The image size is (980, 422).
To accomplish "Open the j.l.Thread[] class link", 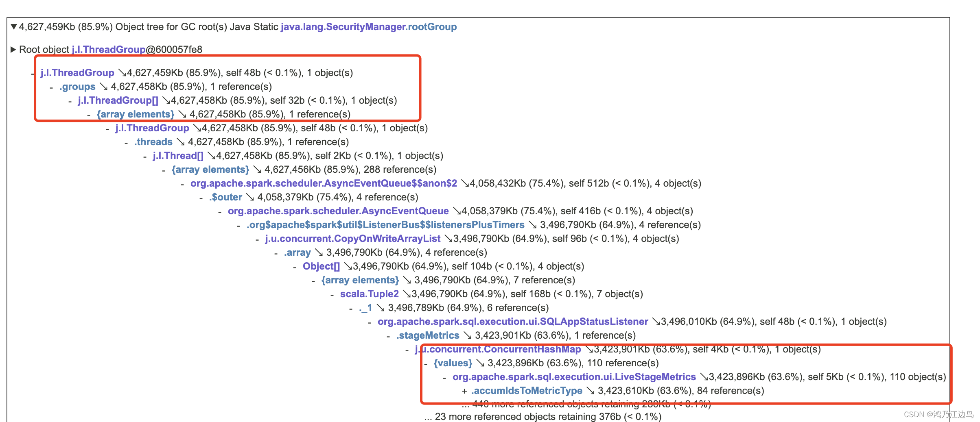I will coord(178,156).
